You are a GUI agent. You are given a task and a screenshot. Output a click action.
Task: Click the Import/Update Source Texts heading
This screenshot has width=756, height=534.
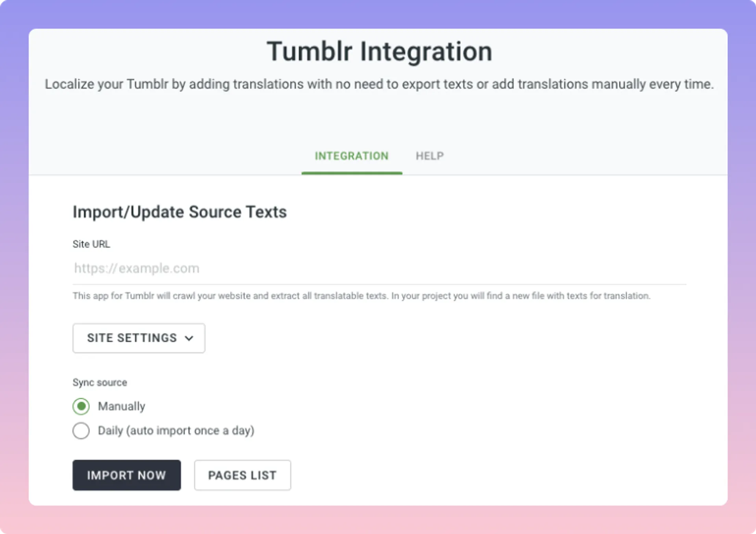180,212
